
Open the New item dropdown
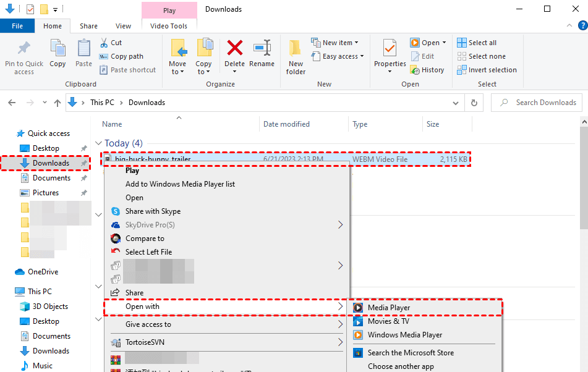click(x=335, y=43)
